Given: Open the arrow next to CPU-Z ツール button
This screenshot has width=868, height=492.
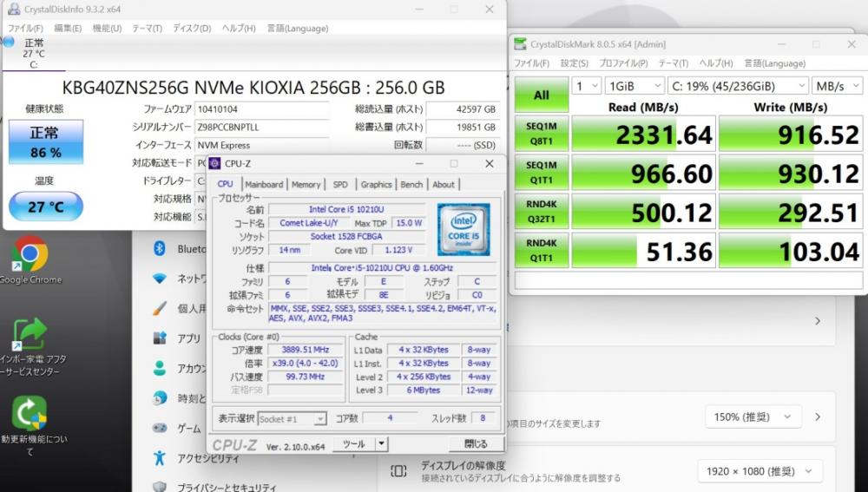Looking at the screenshot, I should [x=381, y=444].
